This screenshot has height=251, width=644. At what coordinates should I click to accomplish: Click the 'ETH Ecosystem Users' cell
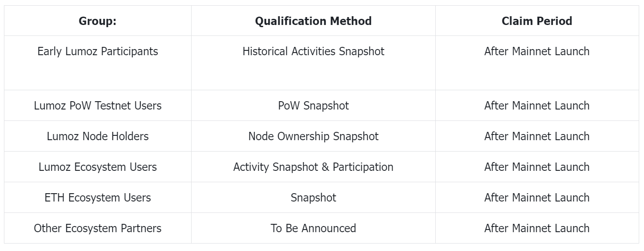point(98,198)
